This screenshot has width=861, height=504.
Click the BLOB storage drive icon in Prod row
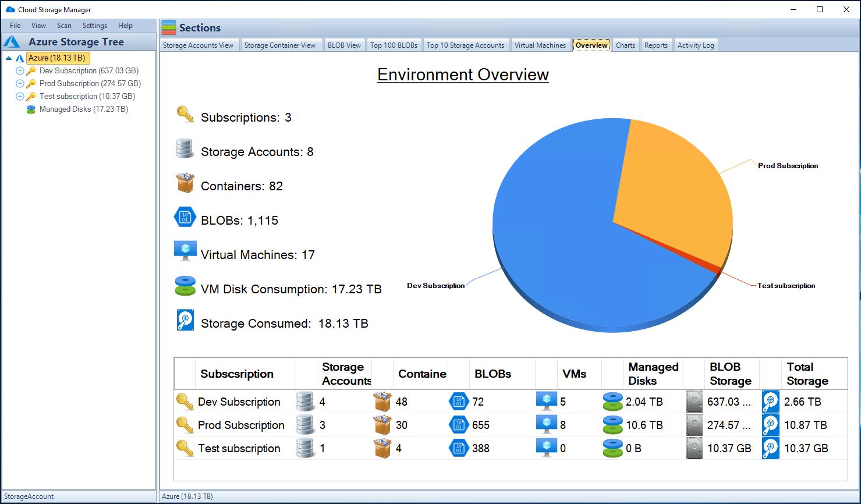tap(695, 425)
